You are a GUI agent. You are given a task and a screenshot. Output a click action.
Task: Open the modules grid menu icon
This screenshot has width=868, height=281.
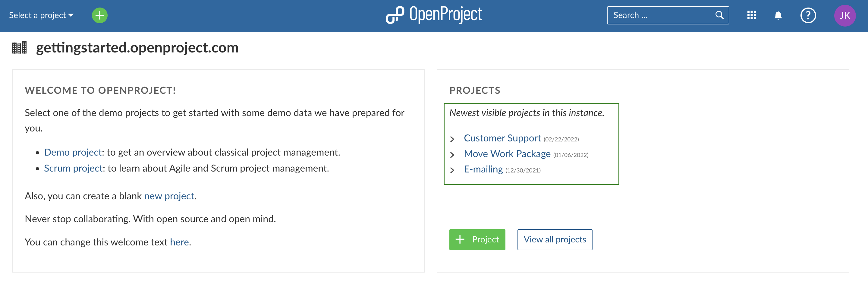[751, 15]
